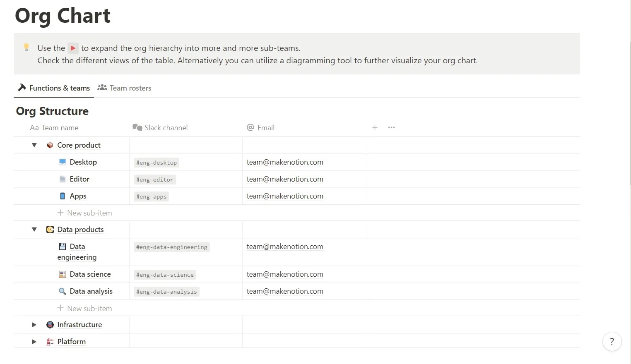Click the Core product package icon
The width and height of the screenshot is (631, 364).
(50, 145)
